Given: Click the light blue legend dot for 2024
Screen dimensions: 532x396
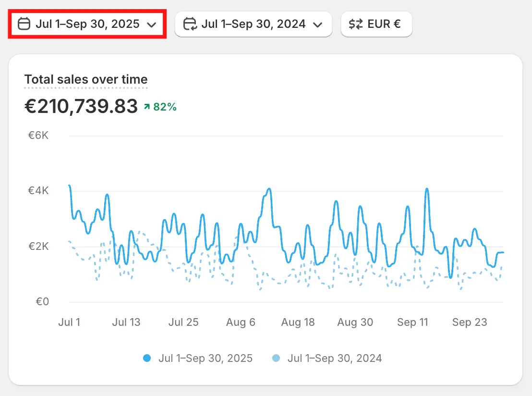Looking at the screenshot, I should [x=276, y=358].
